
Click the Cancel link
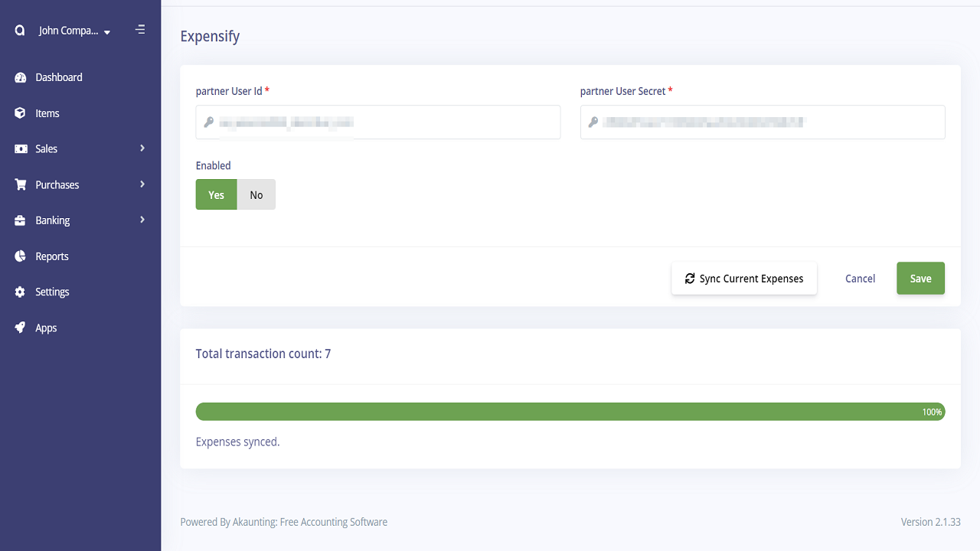[860, 279]
